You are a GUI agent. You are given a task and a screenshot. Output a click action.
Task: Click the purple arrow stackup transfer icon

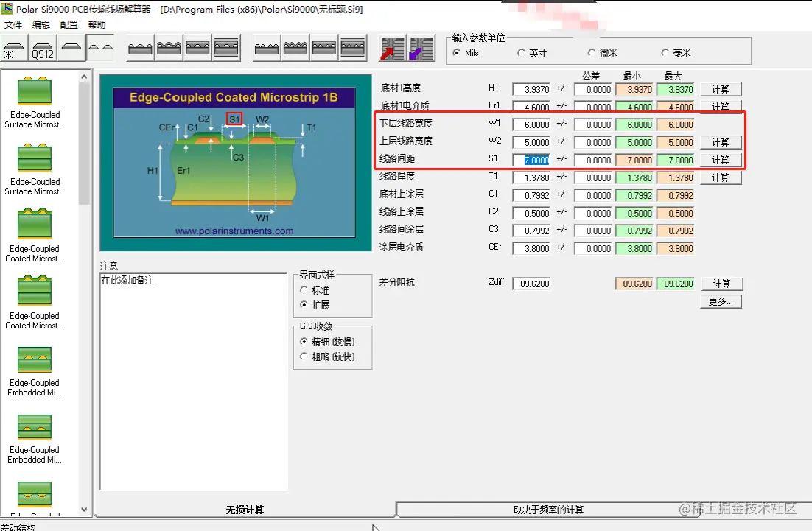[x=421, y=49]
